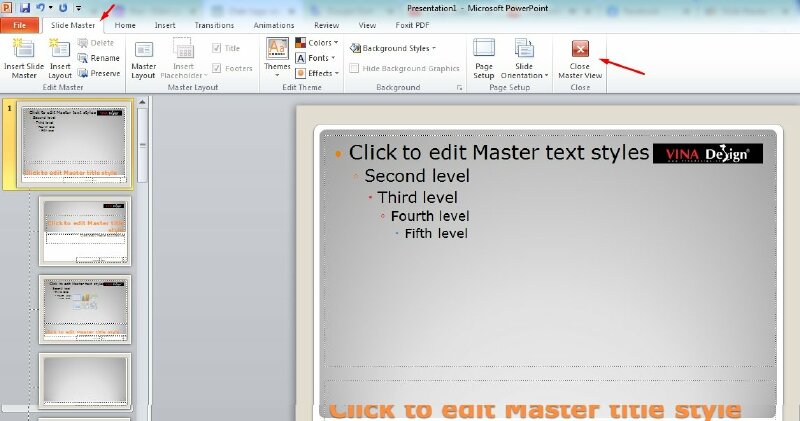
Task: Click the 'Click to edit Master title style' placeholder
Action: point(535,409)
